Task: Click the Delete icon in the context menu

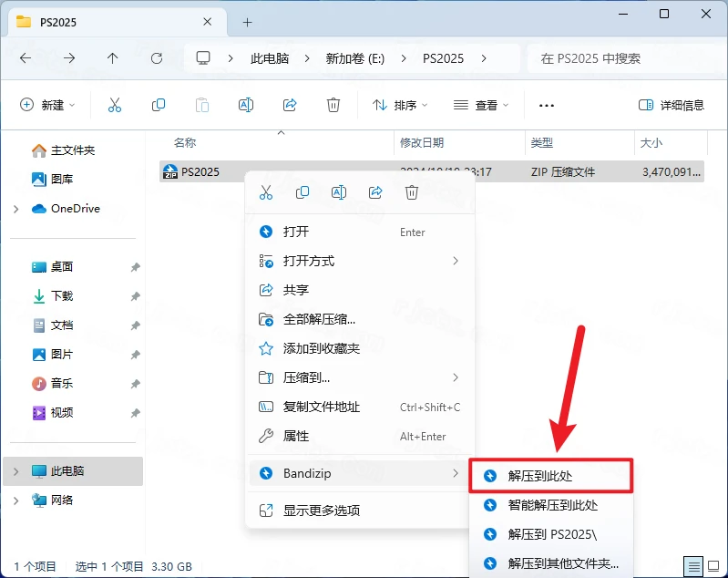Action: tap(412, 192)
